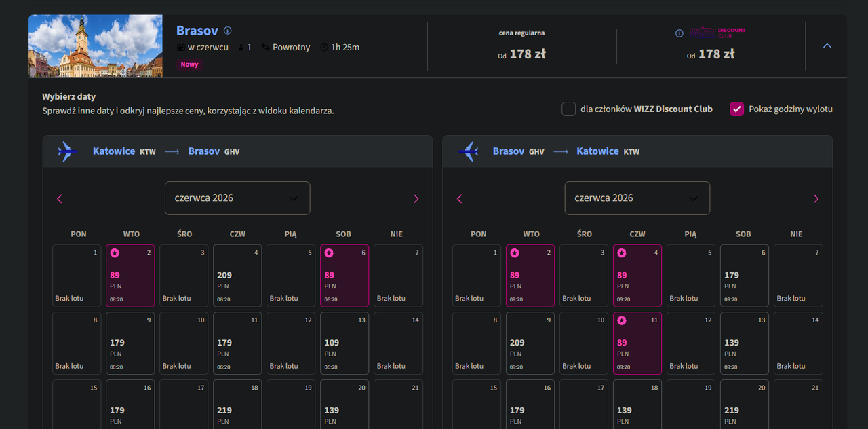Open czerwca 2026 dropdown in return calendar
Viewport: 868px width, 429px height.
tap(637, 198)
